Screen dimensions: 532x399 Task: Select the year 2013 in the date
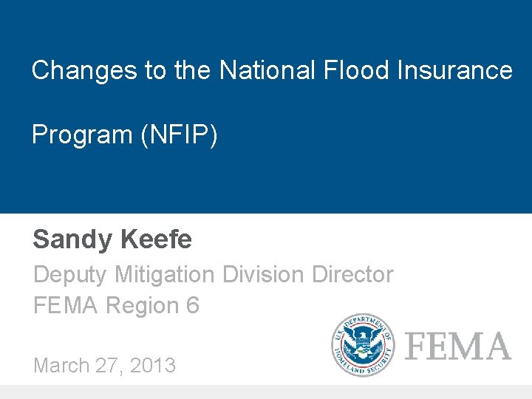click(153, 365)
